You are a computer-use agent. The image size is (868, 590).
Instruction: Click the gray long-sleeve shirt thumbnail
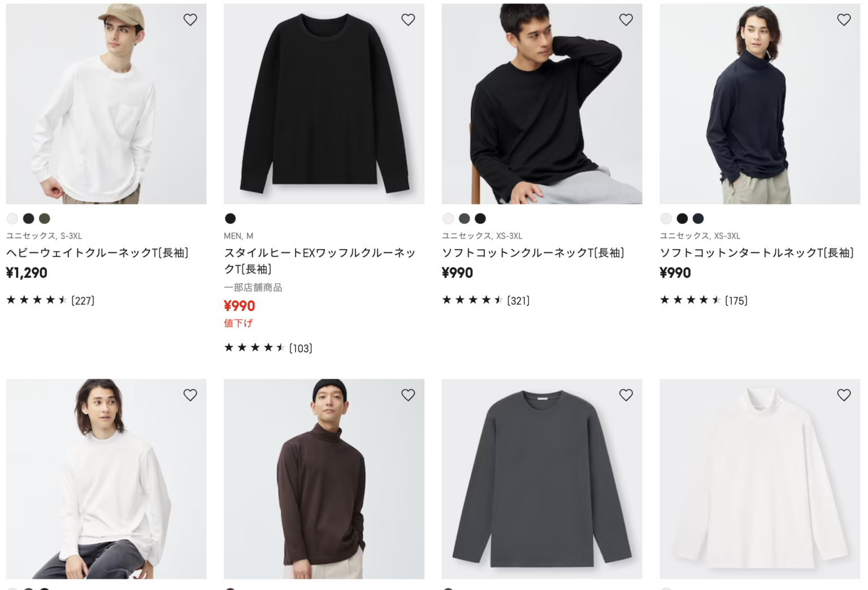[x=541, y=479]
